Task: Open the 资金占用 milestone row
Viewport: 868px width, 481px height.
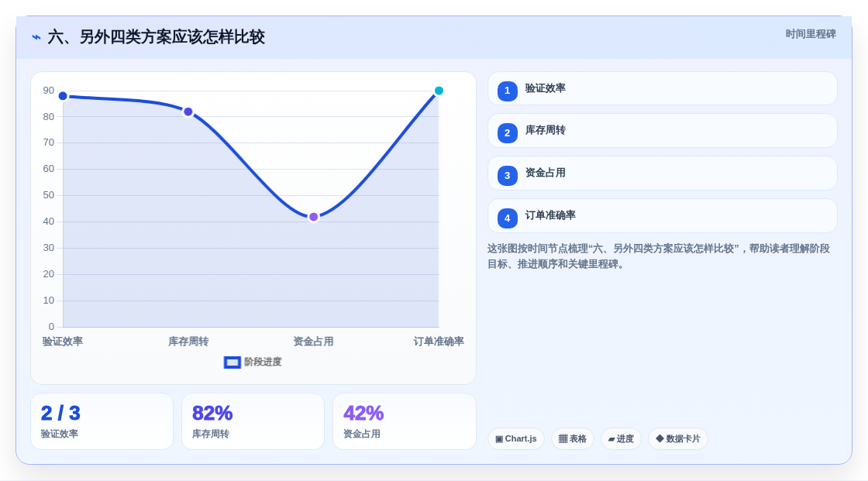Action: 662,174
